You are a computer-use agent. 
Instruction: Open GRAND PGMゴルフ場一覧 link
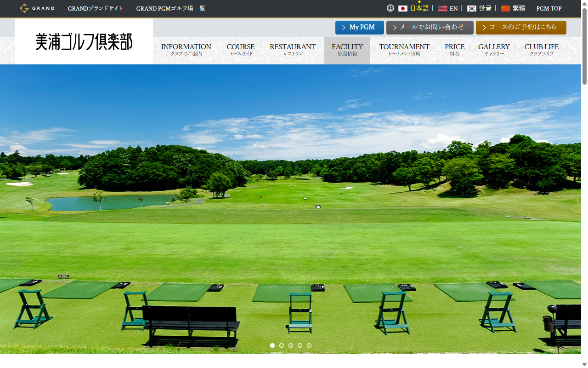[171, 8]
